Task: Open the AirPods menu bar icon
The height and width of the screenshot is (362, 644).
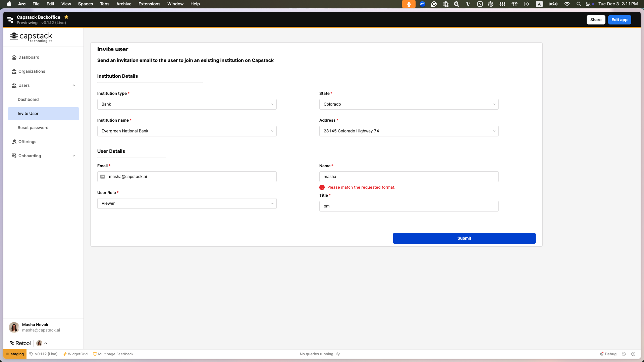Action: point(515,4)
